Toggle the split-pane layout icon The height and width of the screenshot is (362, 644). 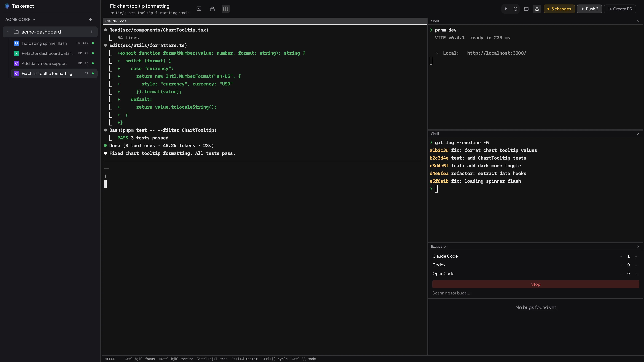click(x=226, y=9)
